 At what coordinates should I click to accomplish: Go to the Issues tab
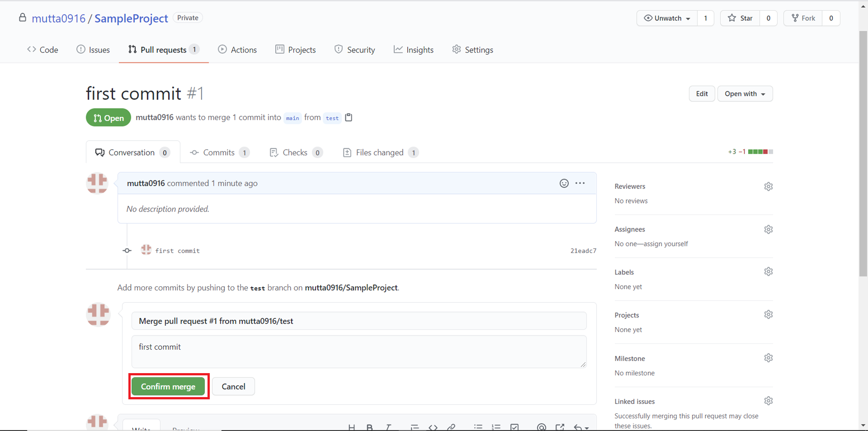(93, 50)
